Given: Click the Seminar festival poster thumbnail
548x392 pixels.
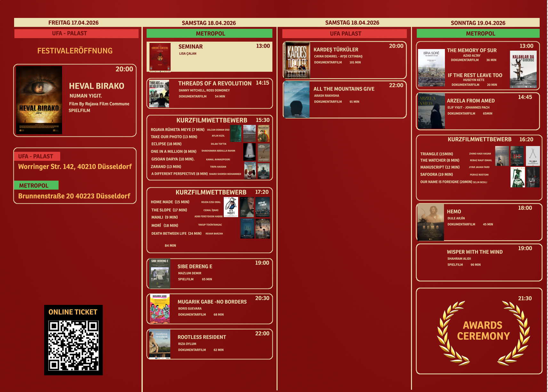Looking at the screenshot, I should (x=160, y=57).
